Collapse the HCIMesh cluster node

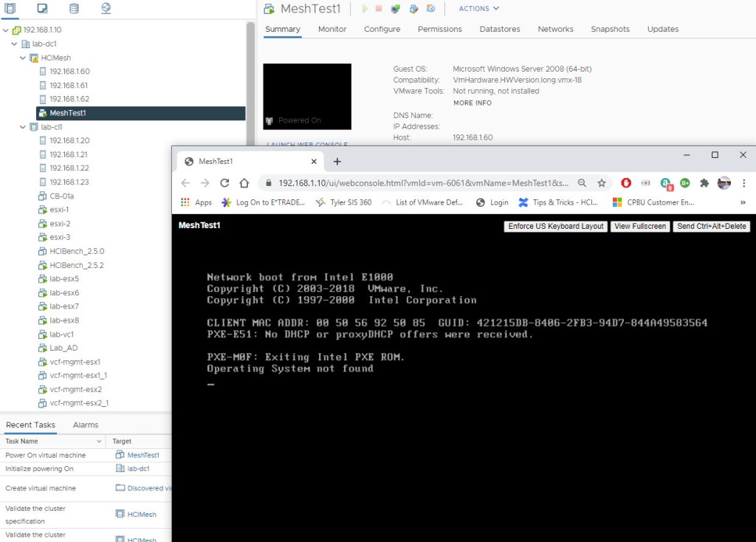click(23, 58)
